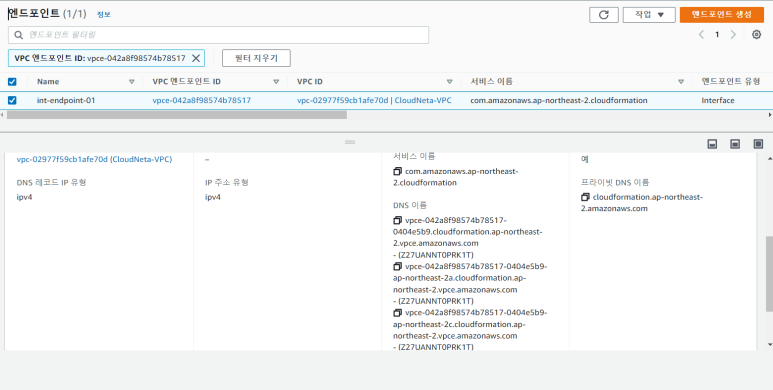Image resolution: width=773 pixels, height=390 pixels.
Task: Refresh the endpoints list
Action: 603,15
